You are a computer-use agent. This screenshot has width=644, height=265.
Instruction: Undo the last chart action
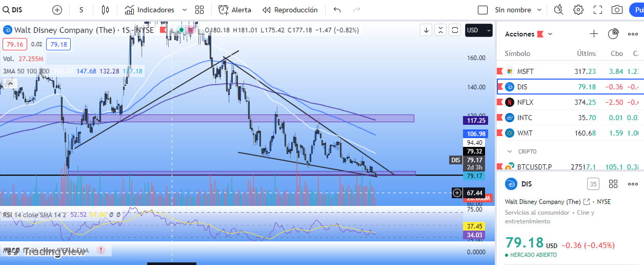[337, 10]
